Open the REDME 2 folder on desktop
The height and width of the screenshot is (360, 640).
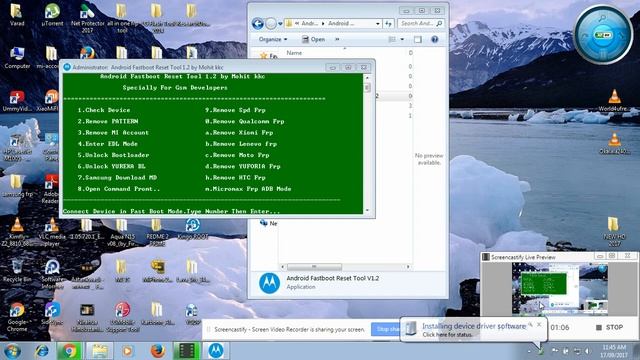(157, 232)
